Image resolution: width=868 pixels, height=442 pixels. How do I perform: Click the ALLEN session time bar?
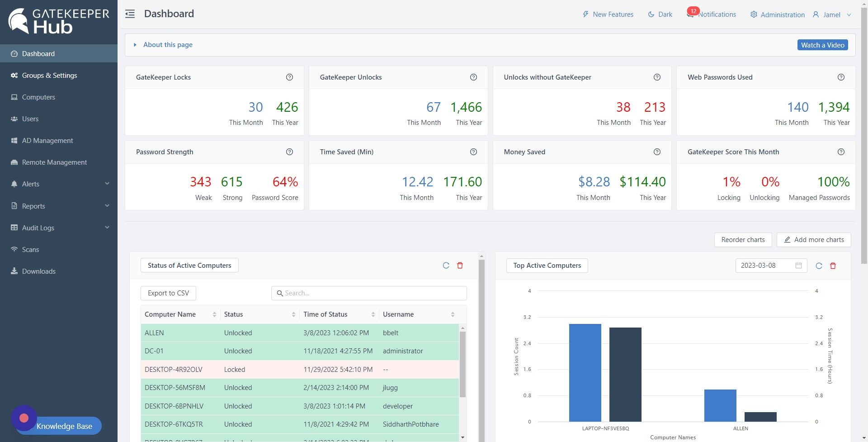pyautogui.click(x=760, y=417)
